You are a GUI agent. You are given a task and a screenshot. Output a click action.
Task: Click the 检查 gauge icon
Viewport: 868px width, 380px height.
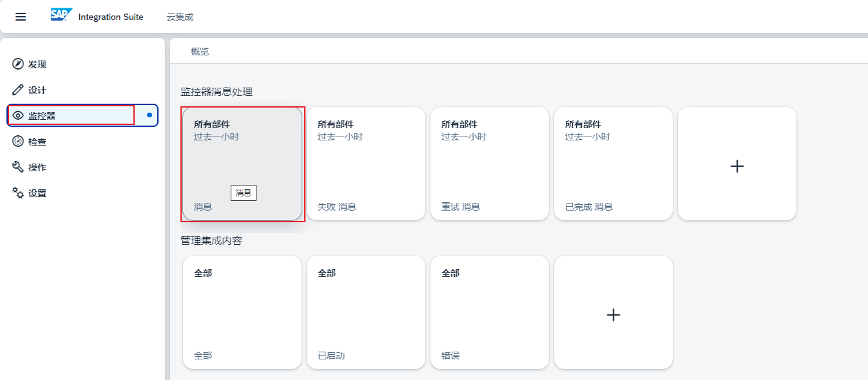click(18, 142)
